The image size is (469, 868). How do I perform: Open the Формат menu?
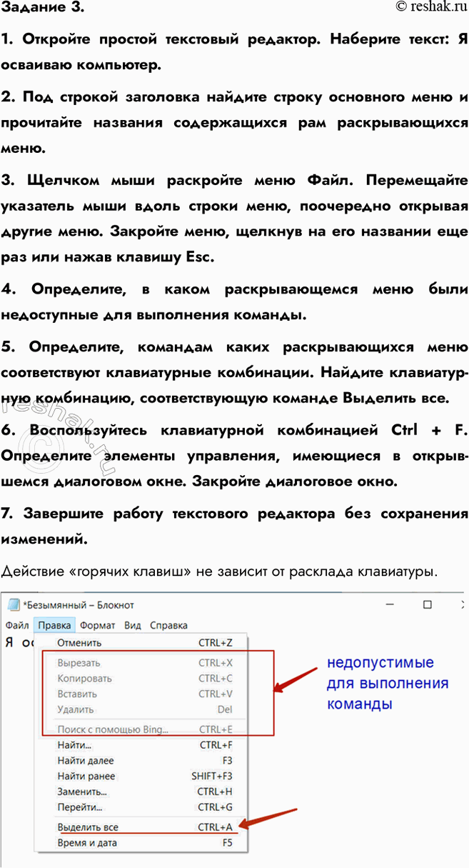(97, 625)
